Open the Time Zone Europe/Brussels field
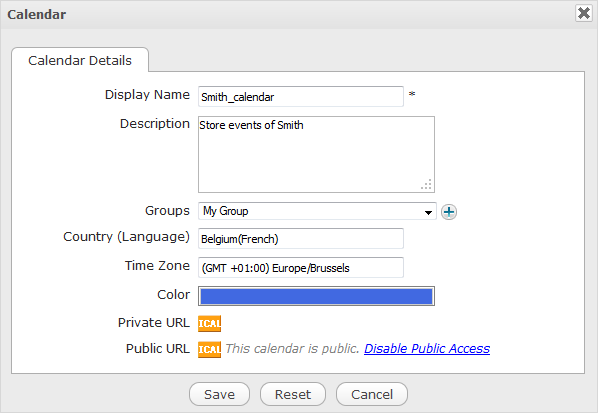The height and width of the screenshot is (413, 598). pyautogui.click(x=301, y=268)
